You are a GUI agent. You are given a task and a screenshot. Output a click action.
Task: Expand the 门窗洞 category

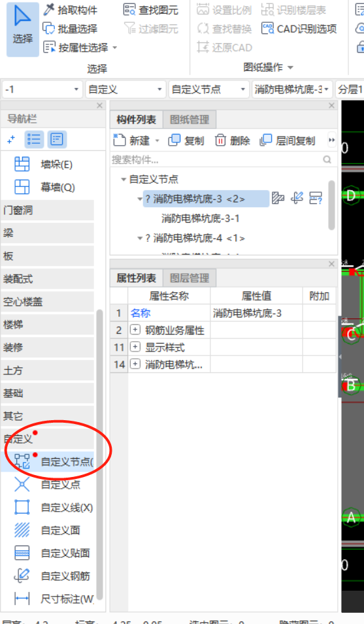click(48, 210)
